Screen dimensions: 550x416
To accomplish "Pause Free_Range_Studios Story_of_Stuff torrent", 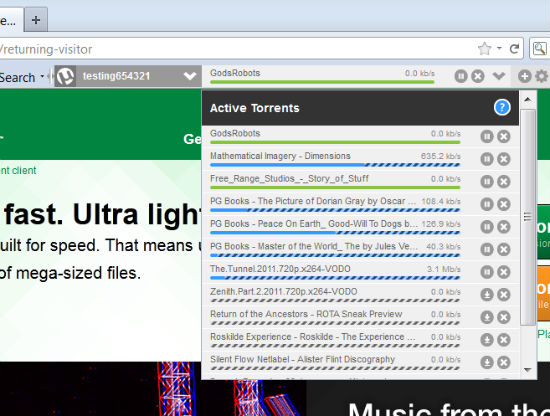I will coord(487,182).
